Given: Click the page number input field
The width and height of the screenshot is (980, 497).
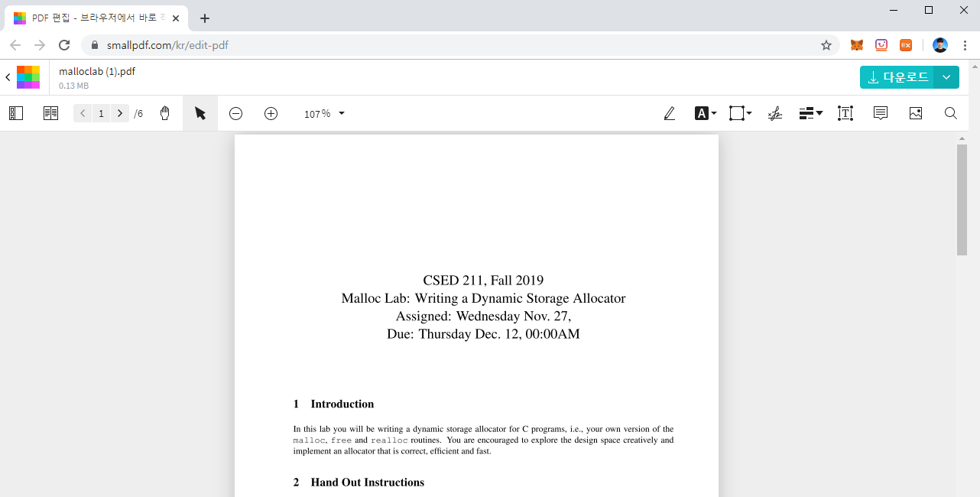Looking at the screenshot, I should click(101, 113).
